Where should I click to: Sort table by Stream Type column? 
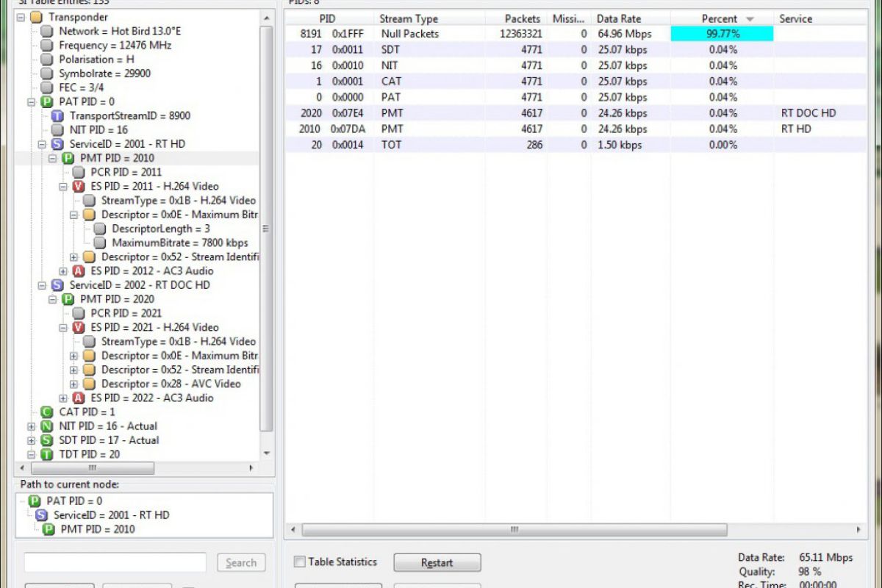pos(408,19)
